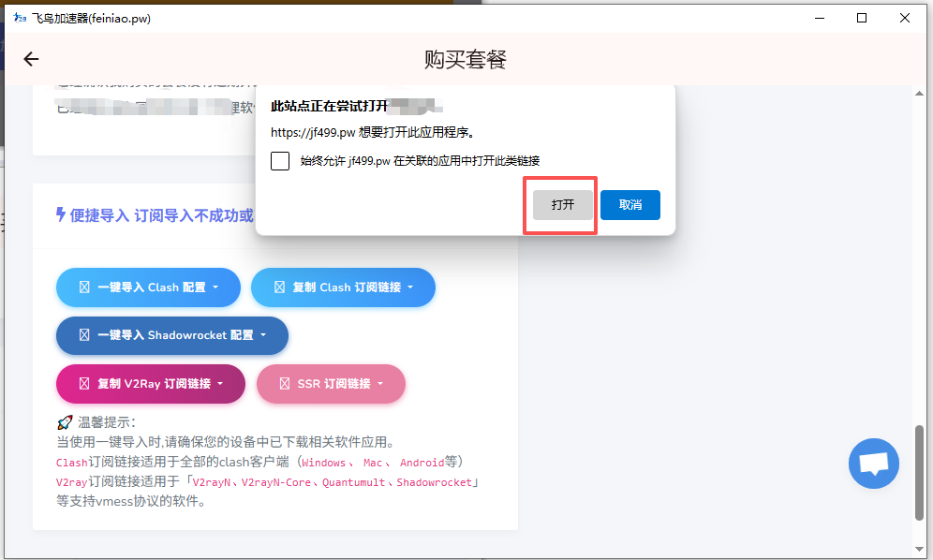Screen dimensions: 933x560
Task: Open the blue chat support bubble
Action: click(x=873, y=463)
